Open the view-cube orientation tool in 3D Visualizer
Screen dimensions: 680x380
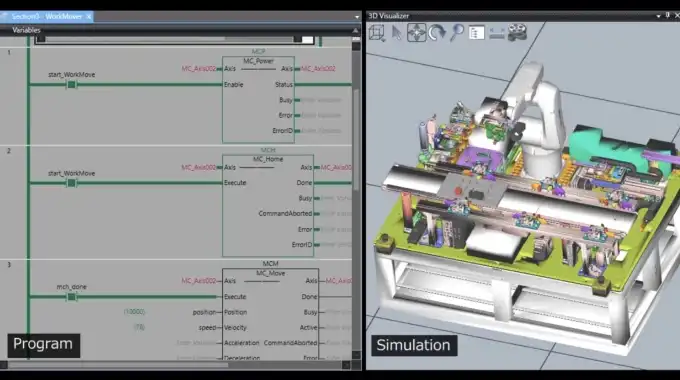[x=377, y=33]
